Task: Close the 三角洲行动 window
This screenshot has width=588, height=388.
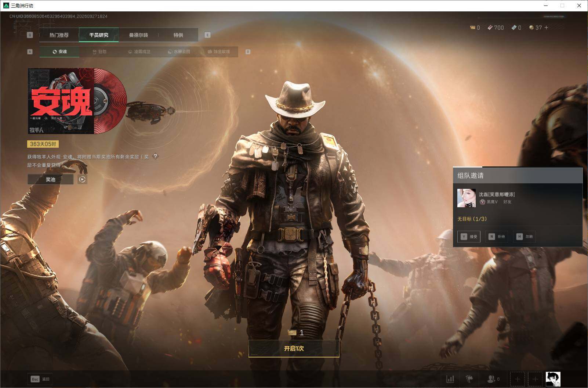Action: coord(579,6)
